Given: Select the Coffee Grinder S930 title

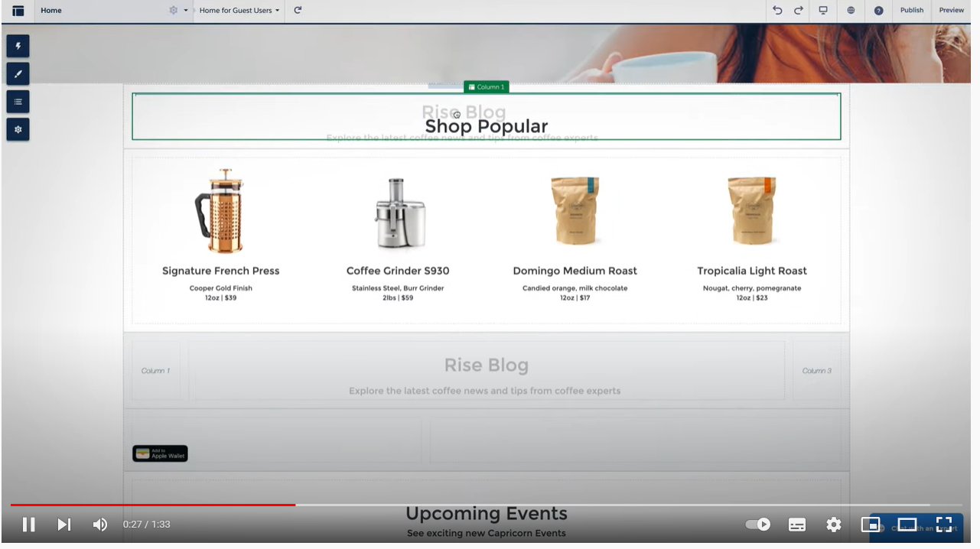Looking at the screenshot, I should pyautogui.click(x=398, y=271).
